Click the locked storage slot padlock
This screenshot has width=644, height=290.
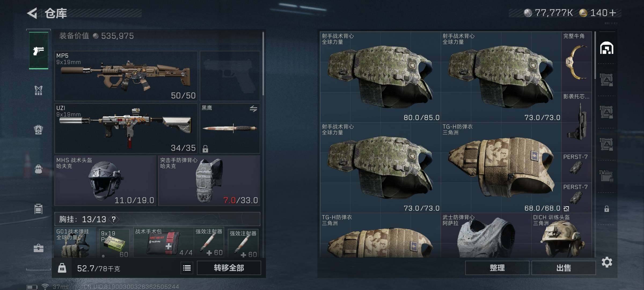click(607, 209)
